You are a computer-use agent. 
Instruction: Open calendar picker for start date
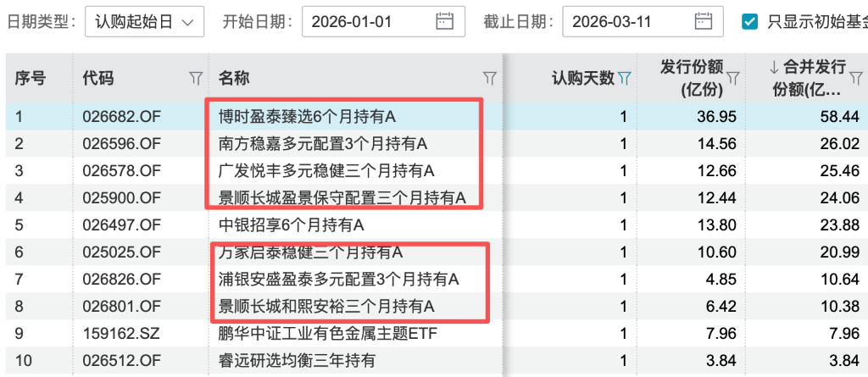click(444, 21)
